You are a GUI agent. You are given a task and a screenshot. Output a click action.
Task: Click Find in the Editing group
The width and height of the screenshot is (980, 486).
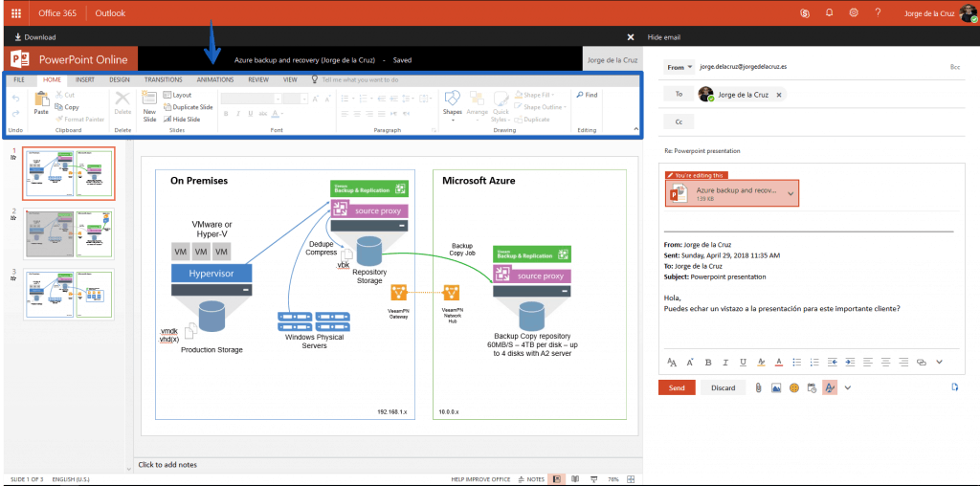coord(587,95)
